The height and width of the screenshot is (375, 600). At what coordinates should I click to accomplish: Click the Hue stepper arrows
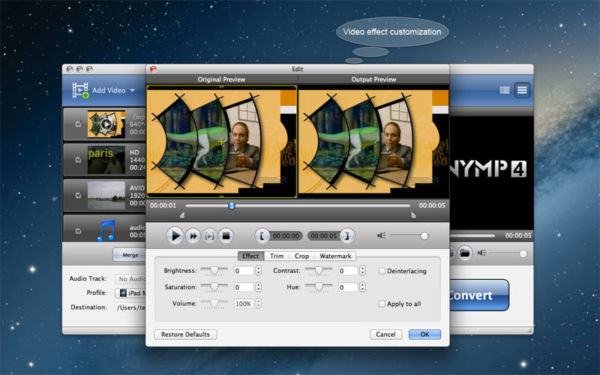(x=362, y=287)
